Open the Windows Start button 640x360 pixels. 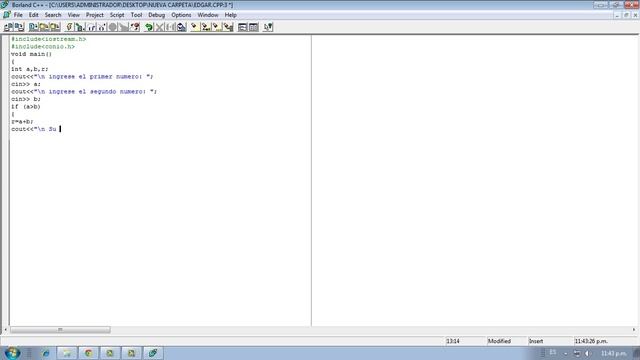[x=12, y=353]
